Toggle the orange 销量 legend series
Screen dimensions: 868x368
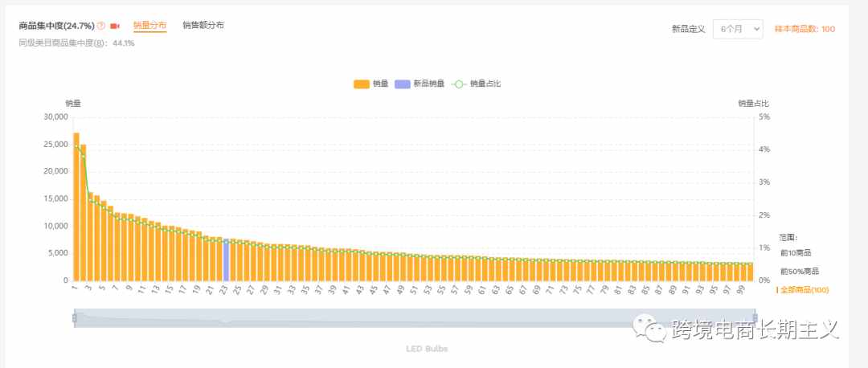point(371,84)
